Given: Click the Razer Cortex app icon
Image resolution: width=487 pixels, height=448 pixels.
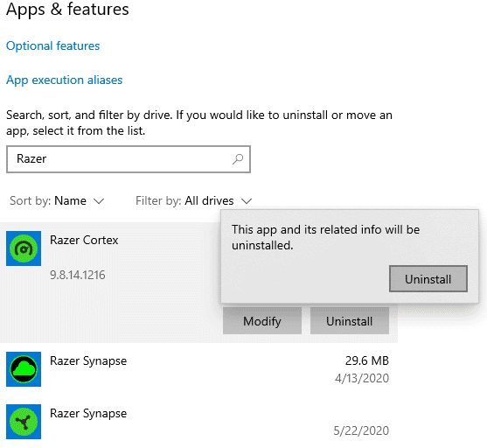Looking at the screenshot, I should click(x=24, y=248).
